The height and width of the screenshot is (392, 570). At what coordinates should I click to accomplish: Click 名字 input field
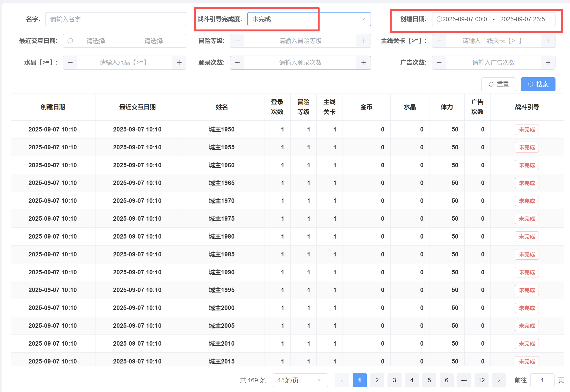[116, 19]
